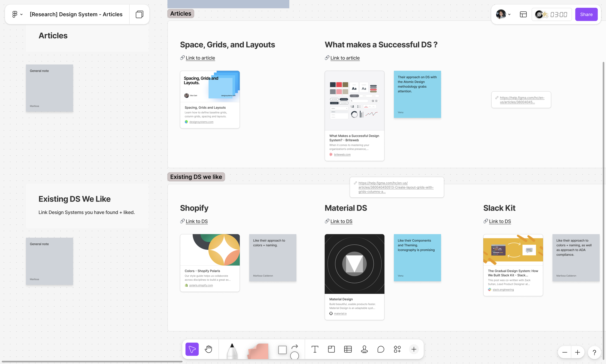The image size is (606, 364).
Task: Click the more tools plus button
Action: pos(414,349)
